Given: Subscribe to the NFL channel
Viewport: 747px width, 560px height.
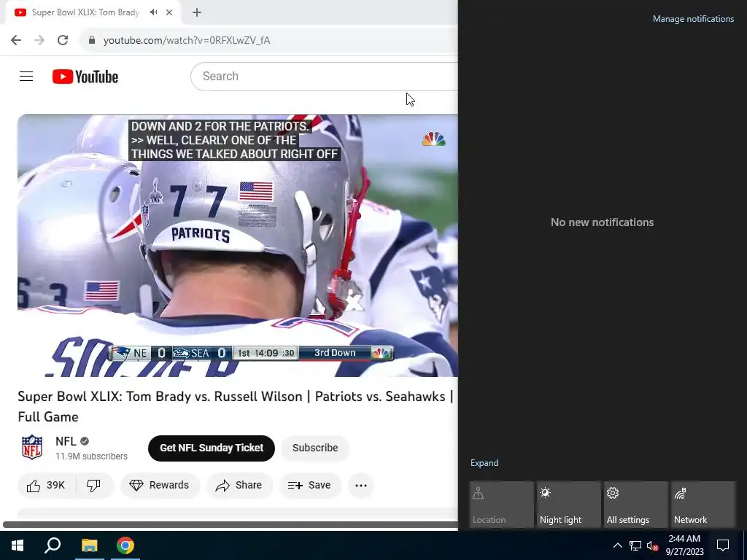Looking at the screenshot, I should pos(315,448).
